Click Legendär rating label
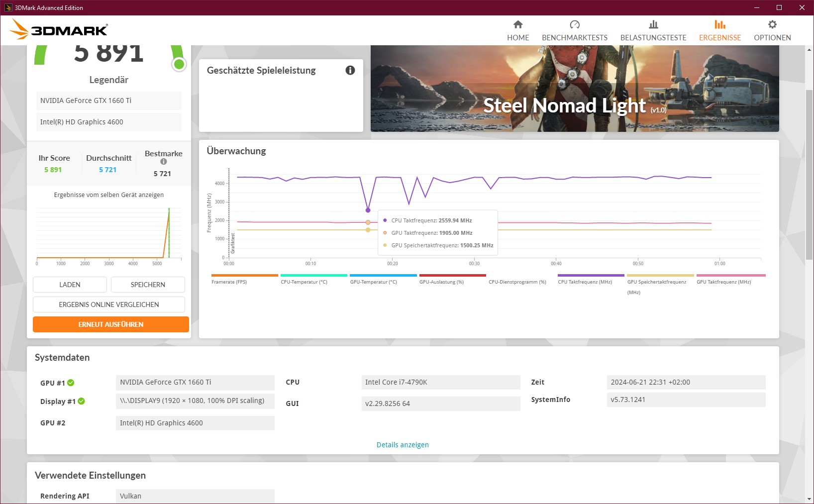This screenshot has height=504, width=814. (x=109, y=80)
